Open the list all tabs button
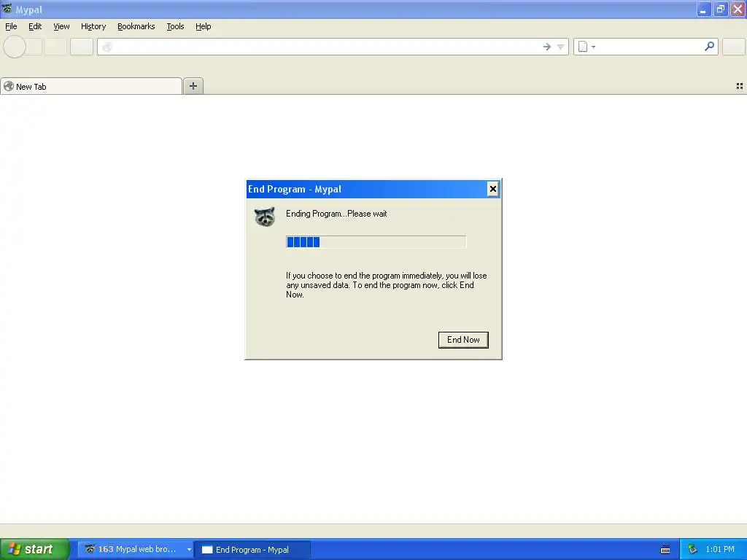 pyautogui.click(x=740, y=86)
